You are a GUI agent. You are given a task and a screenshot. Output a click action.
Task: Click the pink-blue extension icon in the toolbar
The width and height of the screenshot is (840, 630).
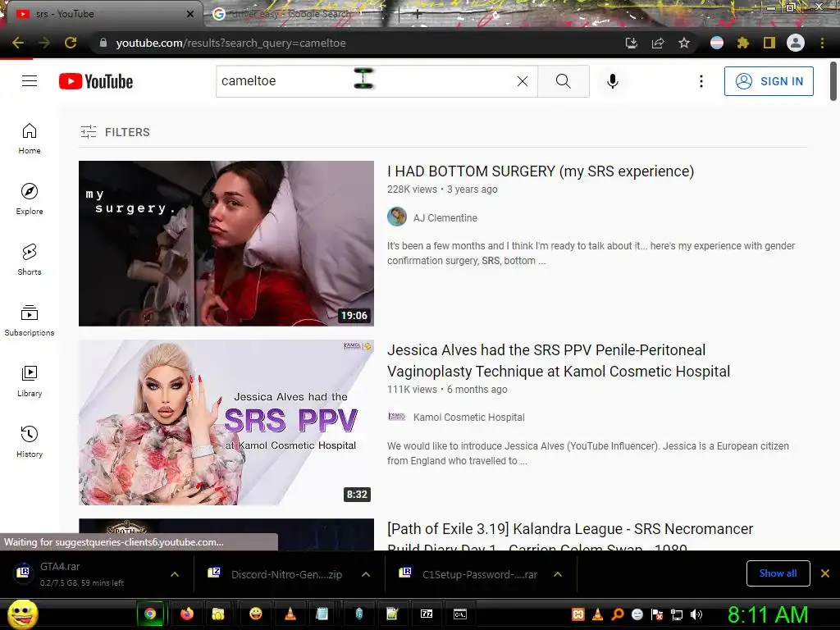717,43
